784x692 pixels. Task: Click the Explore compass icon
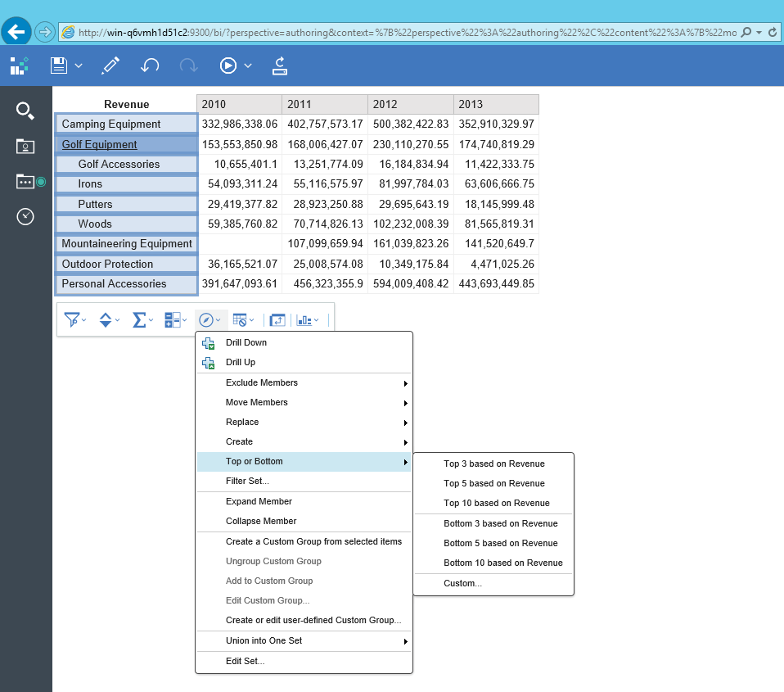tap(208, 319)
